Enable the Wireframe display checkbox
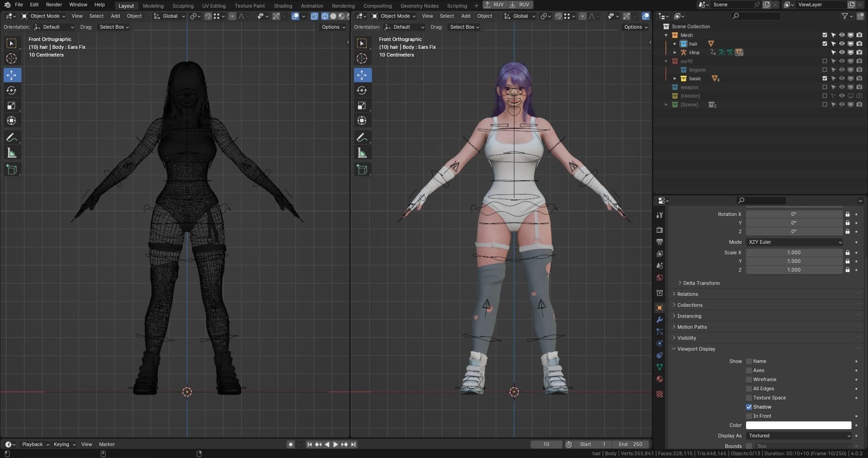The height and width of the screenshot is (458, 868). click(x=749, y=379)
